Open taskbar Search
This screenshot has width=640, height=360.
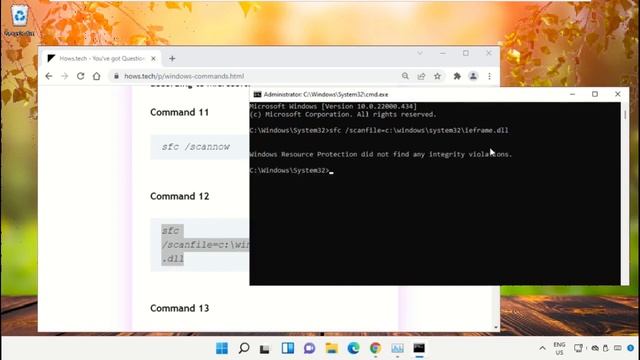(244, 348)
